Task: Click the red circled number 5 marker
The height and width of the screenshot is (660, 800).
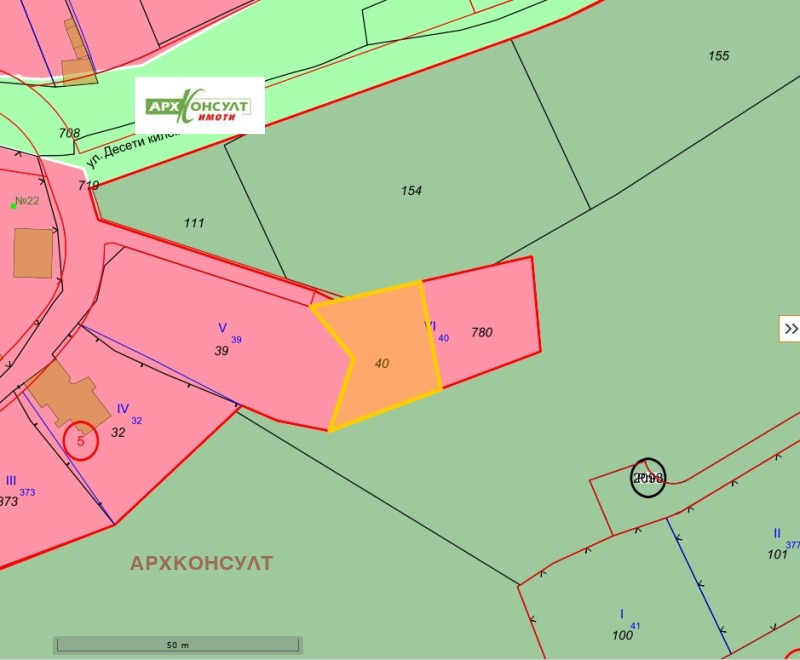Action: (x=80, y=441)
